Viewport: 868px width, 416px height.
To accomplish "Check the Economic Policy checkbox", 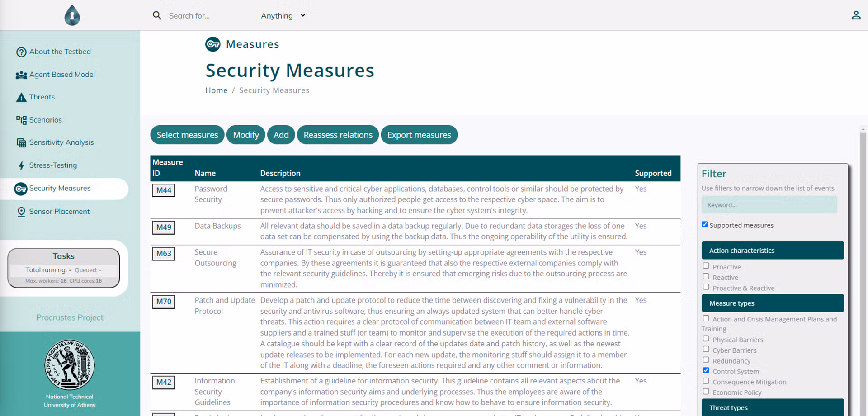I will (x=706, y=392).
